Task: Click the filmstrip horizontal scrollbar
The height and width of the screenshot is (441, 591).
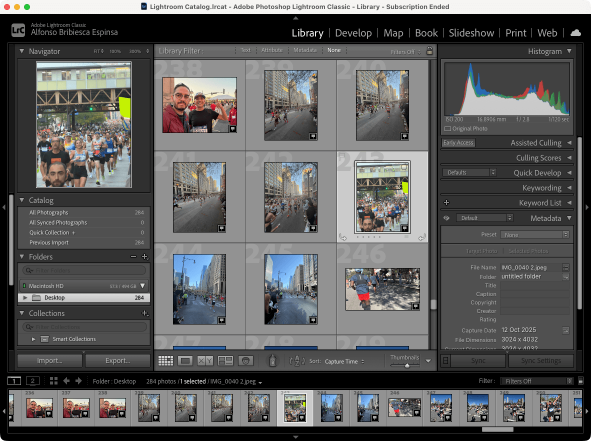Action: pos(498,429)
